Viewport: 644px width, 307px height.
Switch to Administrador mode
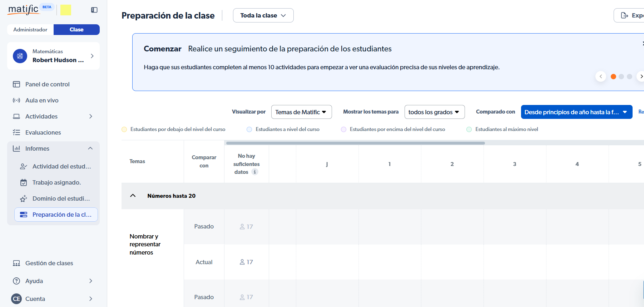pyautogui.click(x=30, y=30)
